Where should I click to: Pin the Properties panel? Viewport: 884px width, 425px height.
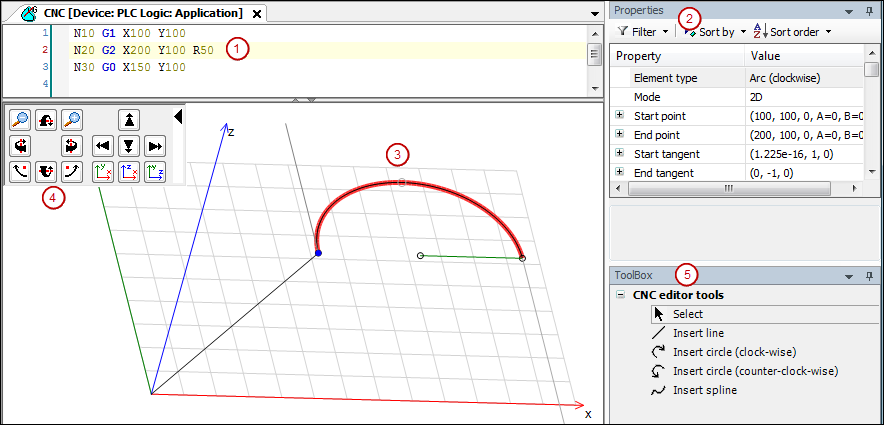(x=871, y=10)
